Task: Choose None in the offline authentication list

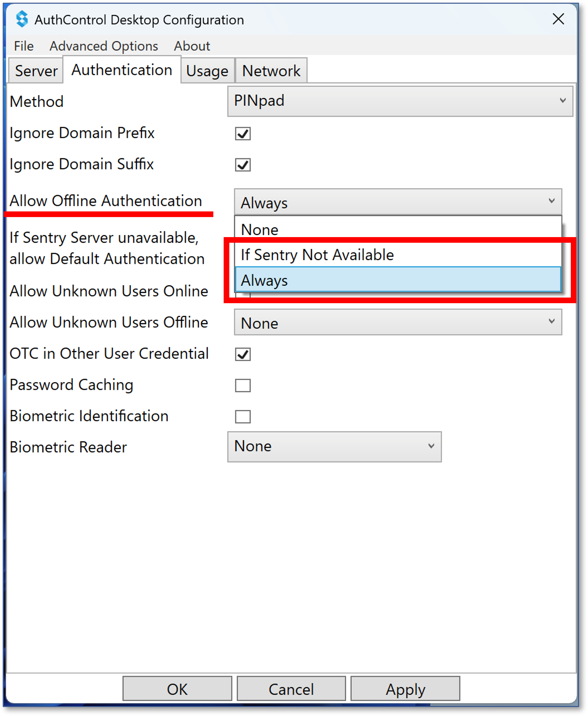Action: point(398,230)
